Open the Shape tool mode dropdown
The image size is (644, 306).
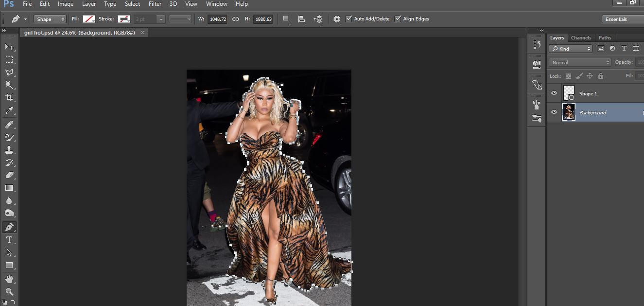[x=50, y=19]
